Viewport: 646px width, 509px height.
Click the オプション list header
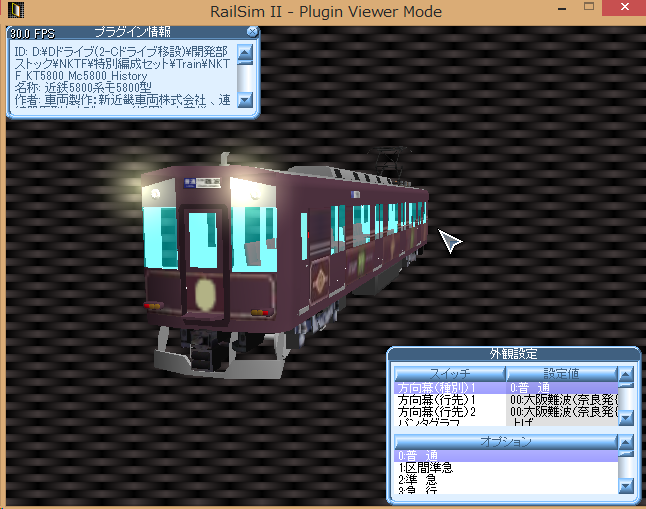pos(506,442)
